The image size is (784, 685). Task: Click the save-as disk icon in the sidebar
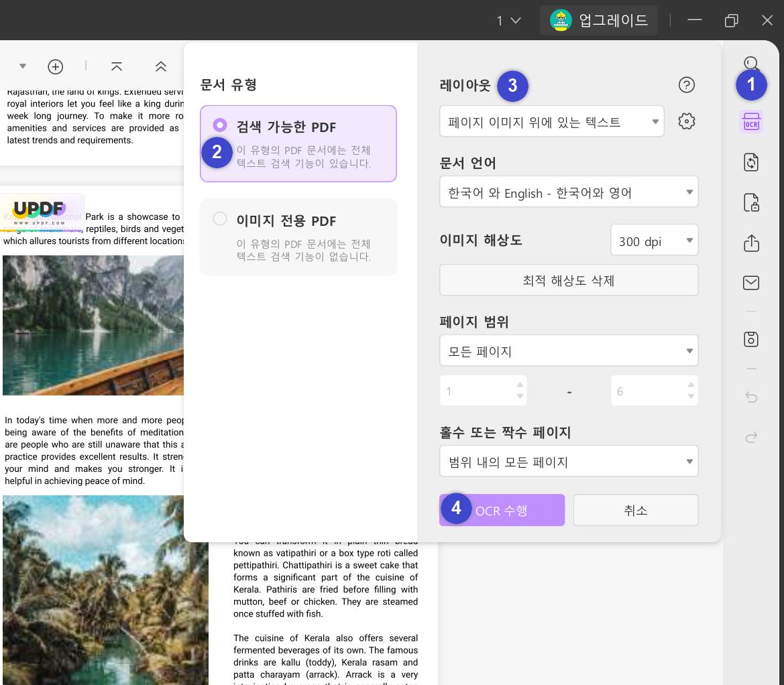click(751, 339)
